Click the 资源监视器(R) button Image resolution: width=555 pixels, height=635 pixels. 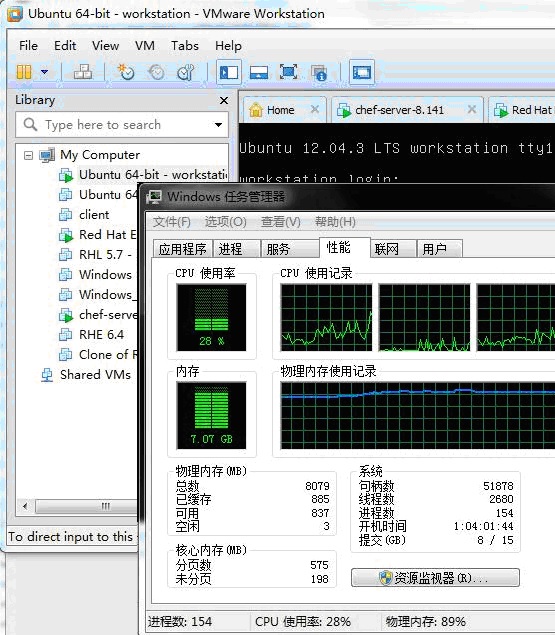point(435,578)
